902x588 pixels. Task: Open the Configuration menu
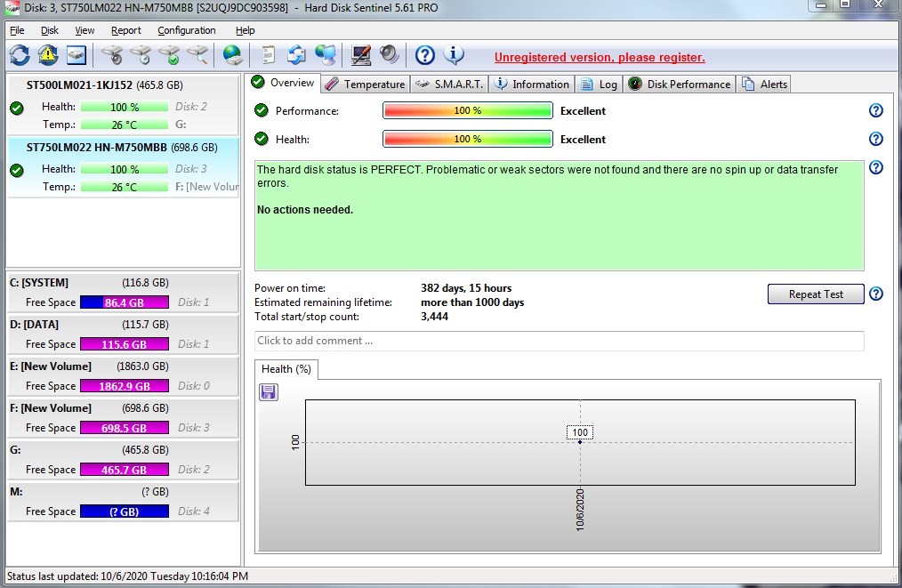pos(186,30)
